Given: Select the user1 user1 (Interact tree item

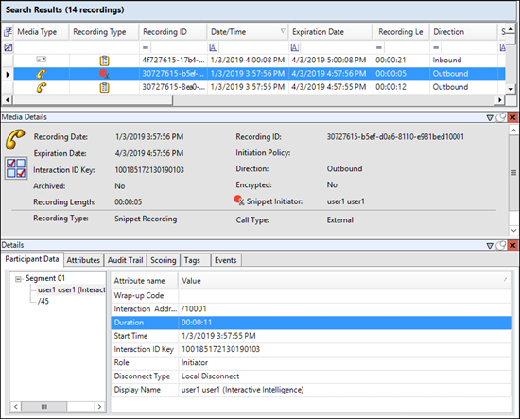Looking at the screenshot, I should [x=71, y=290].
